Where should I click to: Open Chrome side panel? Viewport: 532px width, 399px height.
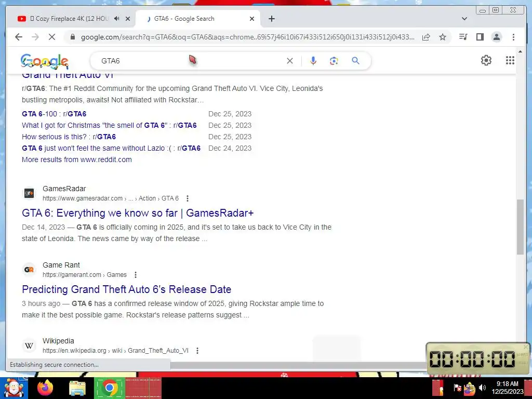pos(480,37)
